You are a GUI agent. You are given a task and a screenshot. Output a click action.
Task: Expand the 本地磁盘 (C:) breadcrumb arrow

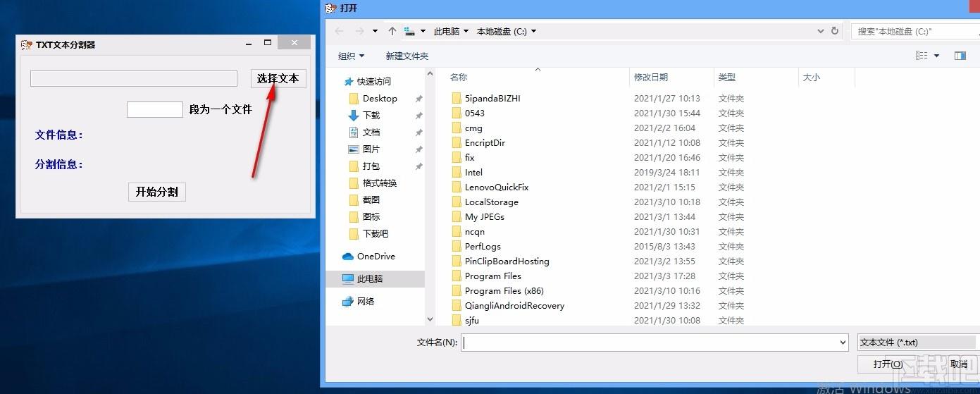[x=533, y=31]
